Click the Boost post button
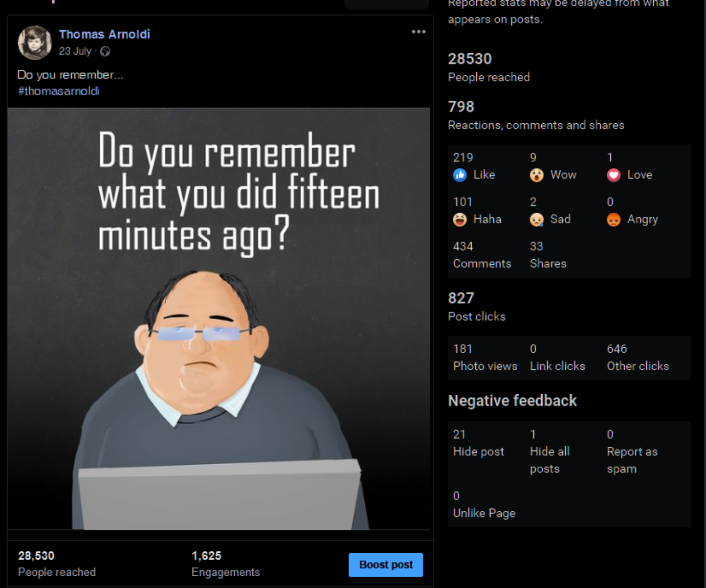 click(386, 565)
